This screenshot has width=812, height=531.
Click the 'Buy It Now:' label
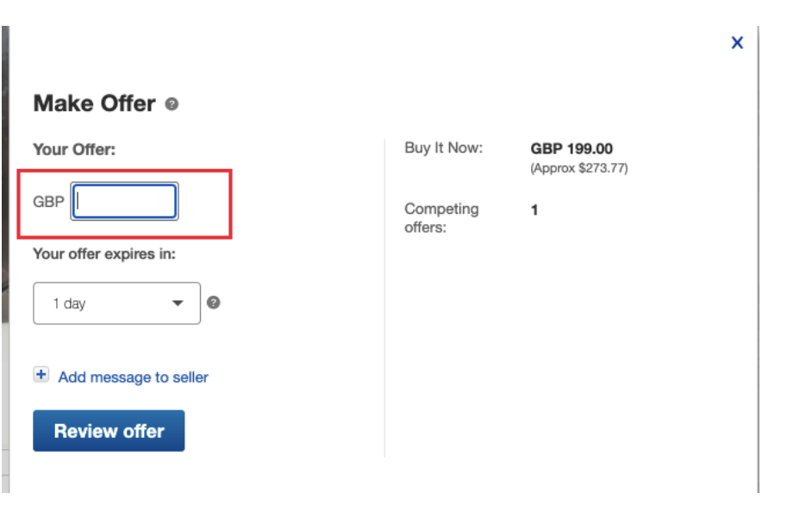[x=443, y=148]
